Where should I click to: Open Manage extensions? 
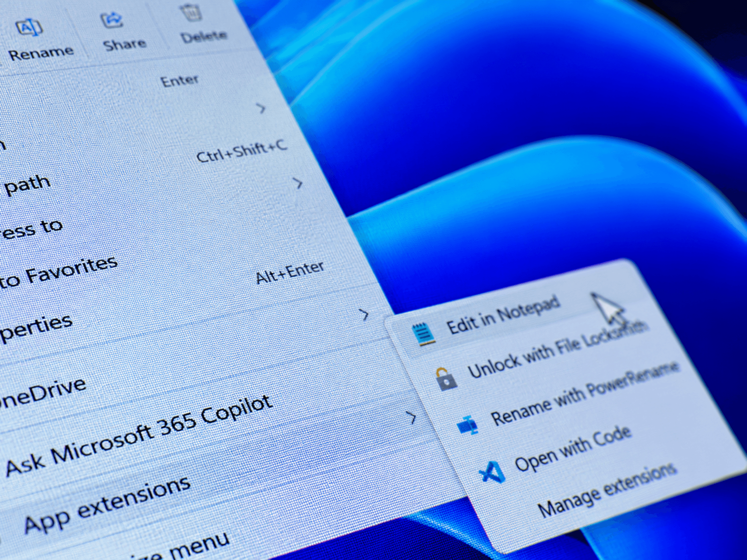point(607,491)
